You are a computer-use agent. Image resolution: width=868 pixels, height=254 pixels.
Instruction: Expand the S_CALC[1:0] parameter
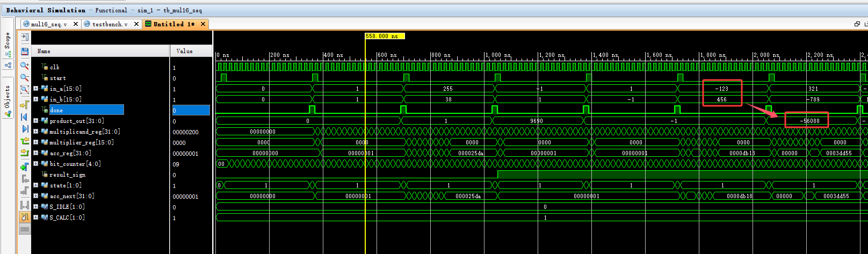35,217
